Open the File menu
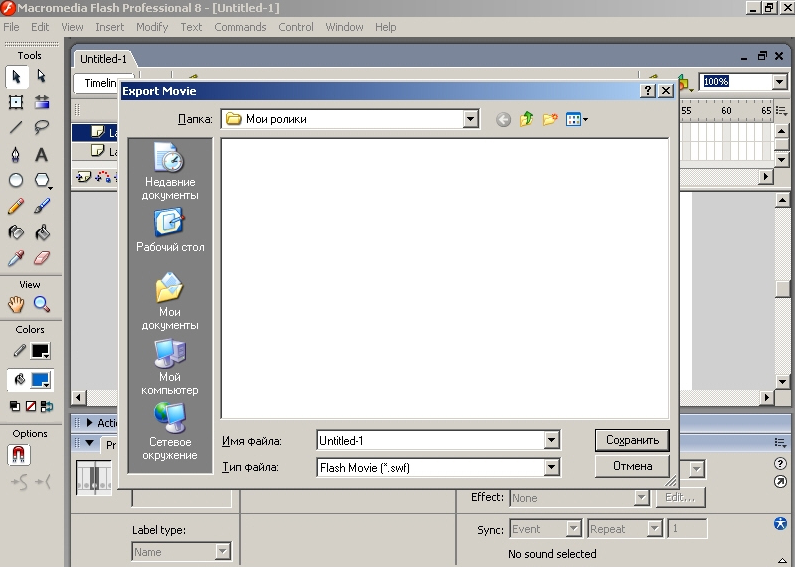The height and width of the screenshot is (568, 795). pos(11,27)
